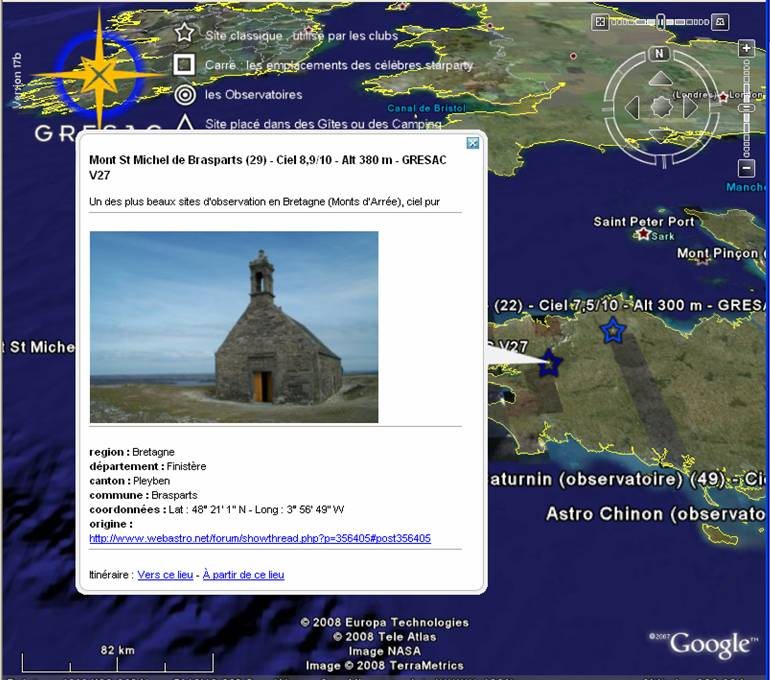770x680 pixels.
Task: Click the vertical zoom slider handle
Action: [x=746, y=108]
